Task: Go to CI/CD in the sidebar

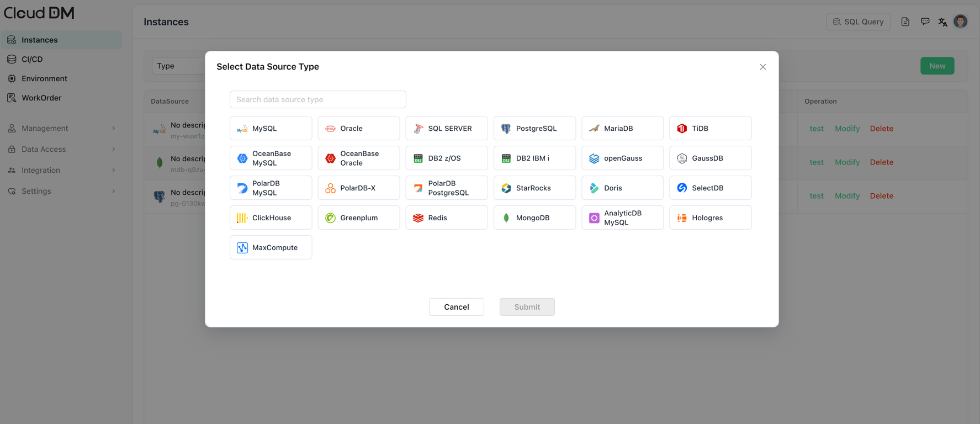Action: click(61, 59)
